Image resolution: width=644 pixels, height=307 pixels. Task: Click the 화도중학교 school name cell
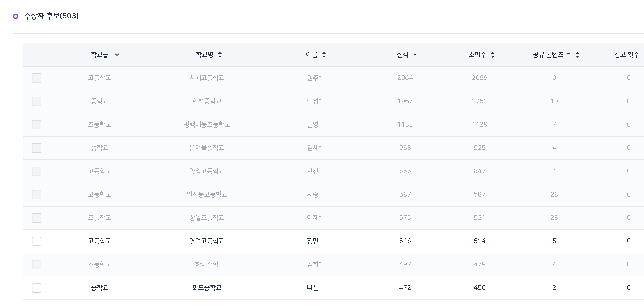tap(207, 287)
